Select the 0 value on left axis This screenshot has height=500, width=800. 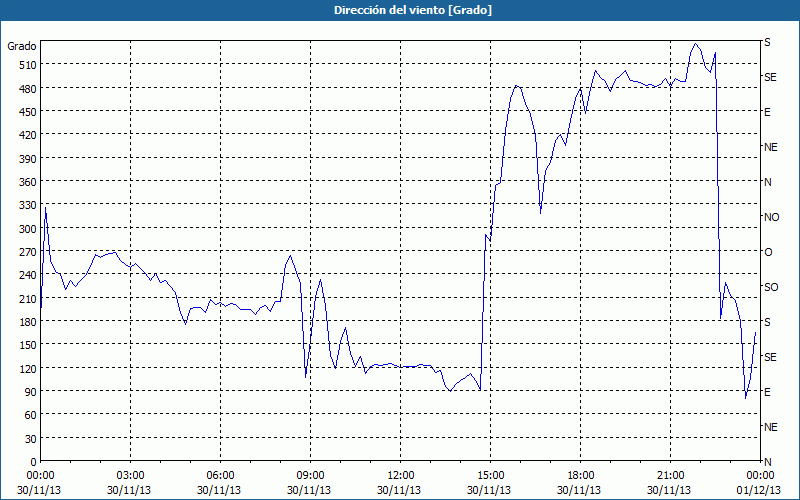click(x=34, y=462)
